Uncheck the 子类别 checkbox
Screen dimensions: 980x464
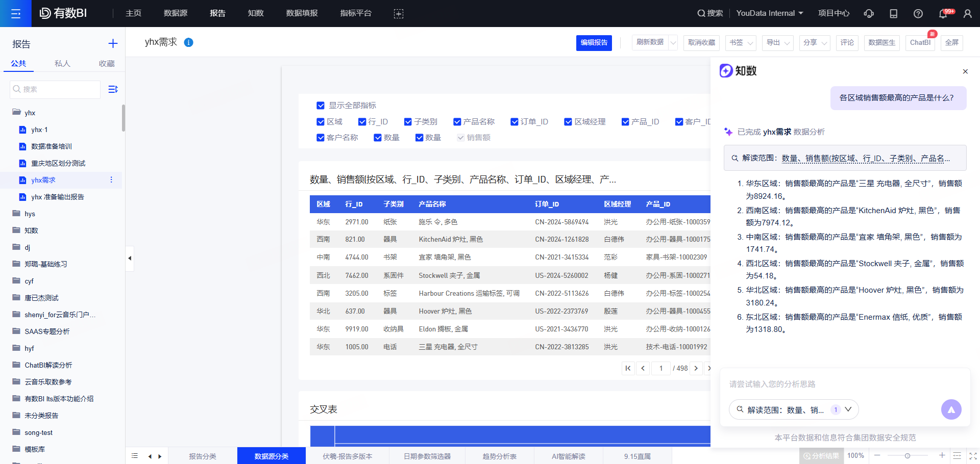(x=408, y=122)
